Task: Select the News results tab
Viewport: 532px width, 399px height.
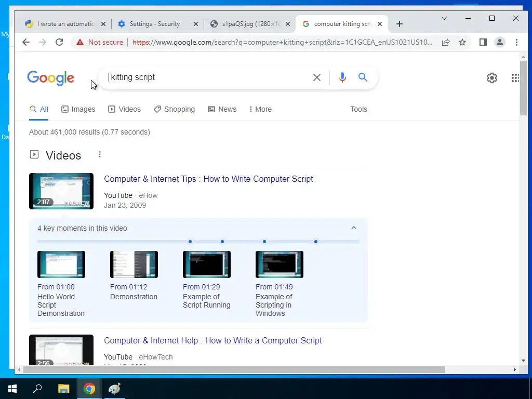Action: (x=222, y=109)
